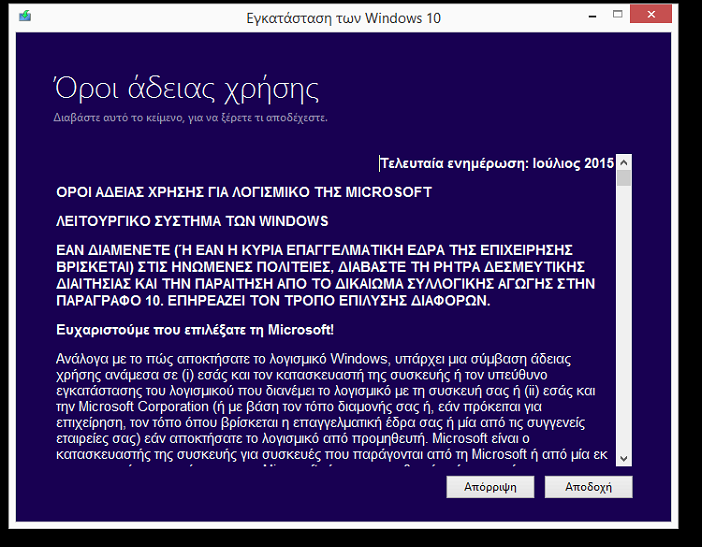The width and height of the screenshot is (702, 547).
Task: Click the Windows 10 setup icon in title bar
Action: pyautogui.click(x=25, y=17)
